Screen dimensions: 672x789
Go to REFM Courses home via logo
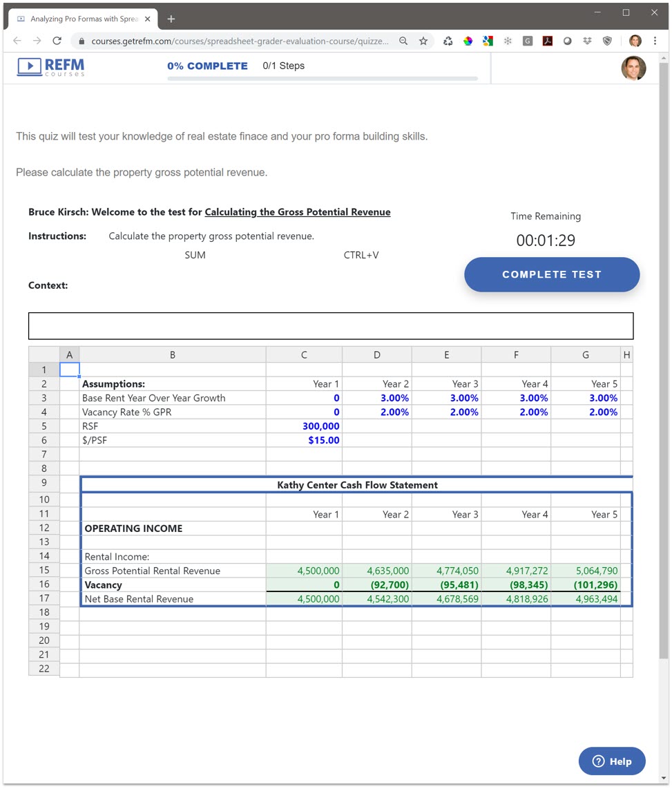[x=51, y=67]
